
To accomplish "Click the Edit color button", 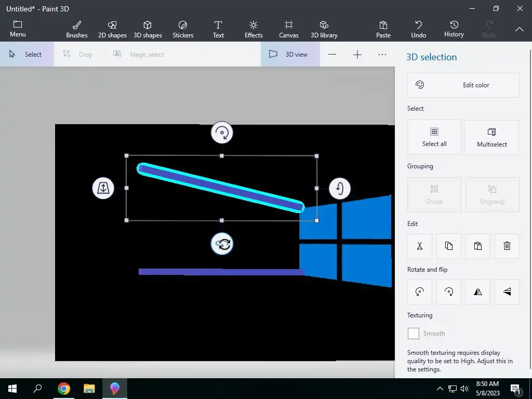I will click(463, 85).
